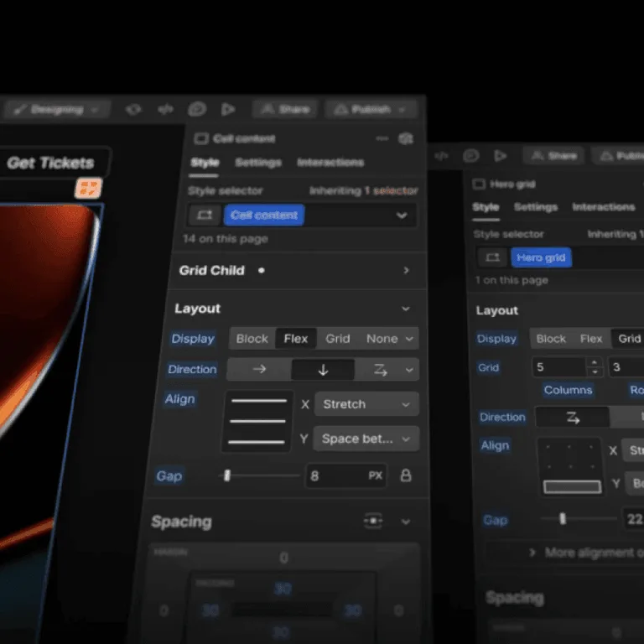The width and height of the screenshot is (644, 644).
Task: Collapse the Layout section in Cell content panel
Action: pyautogui.click(x=406, y=309)
